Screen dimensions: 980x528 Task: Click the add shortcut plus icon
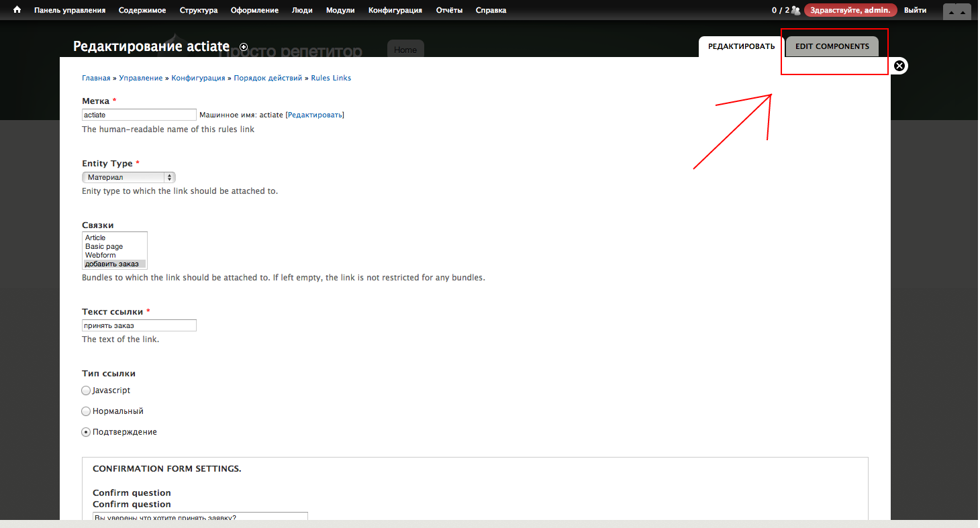(x=244, y=47)
